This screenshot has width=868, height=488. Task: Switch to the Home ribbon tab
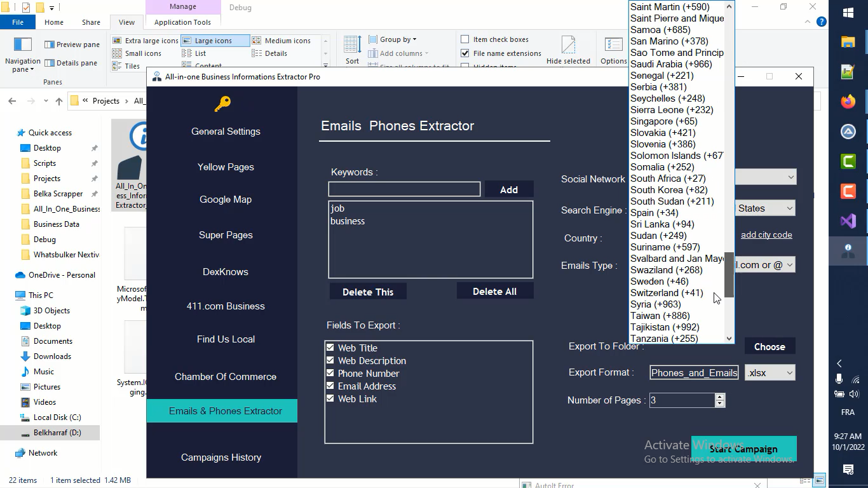[54, 22]
